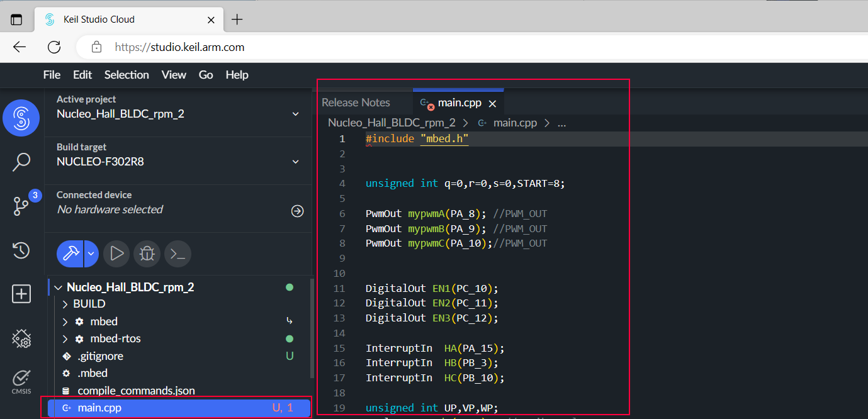Open device settings with the gear-chip icon
868x419 pixels.
click(21, 339)
